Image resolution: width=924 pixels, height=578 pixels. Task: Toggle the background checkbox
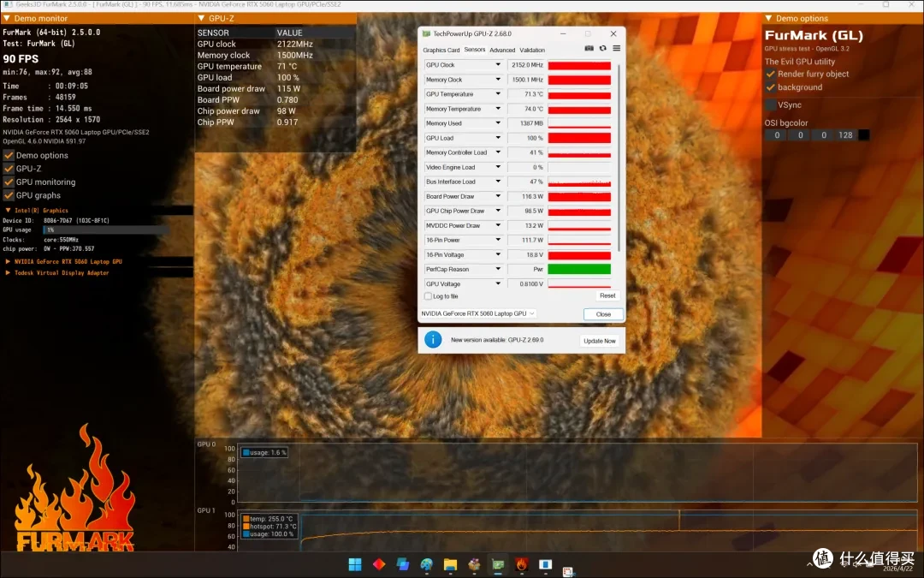pos(770,87)
